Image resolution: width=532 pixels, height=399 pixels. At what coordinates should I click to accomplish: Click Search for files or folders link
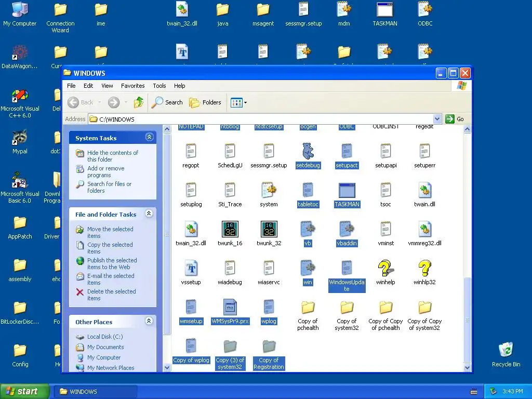coord(109,187)
